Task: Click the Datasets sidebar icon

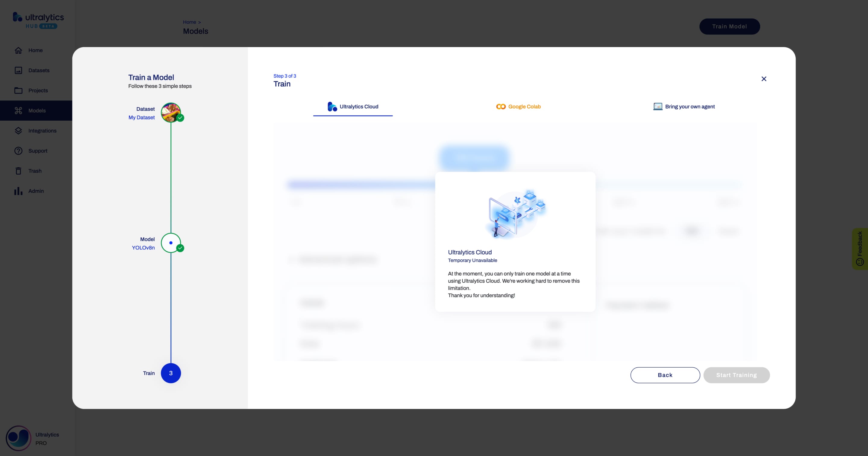Action: pyautogui.click(x=18, y=71)
